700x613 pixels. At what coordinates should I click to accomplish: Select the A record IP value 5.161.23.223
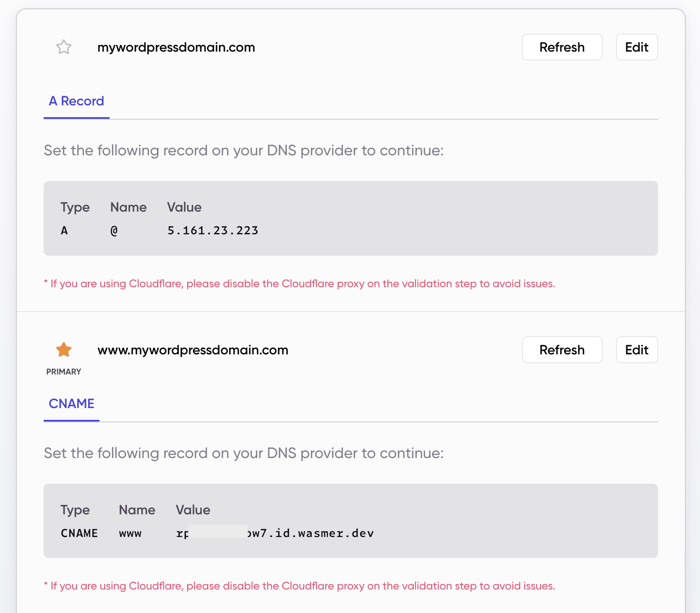213,230
